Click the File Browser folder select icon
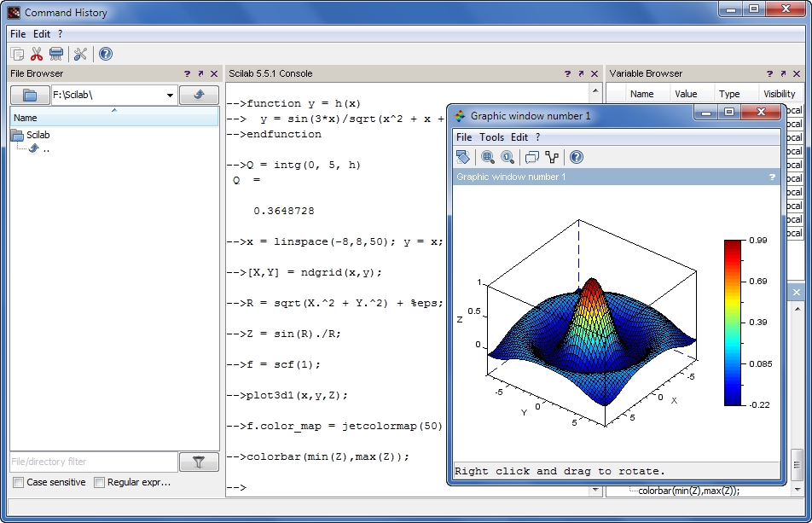 [x=30, y=96]
